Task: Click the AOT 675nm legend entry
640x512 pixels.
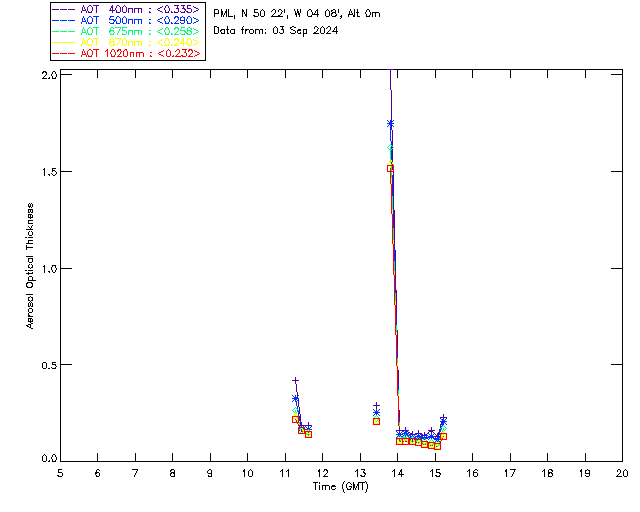Action: (x=127, y=31)
